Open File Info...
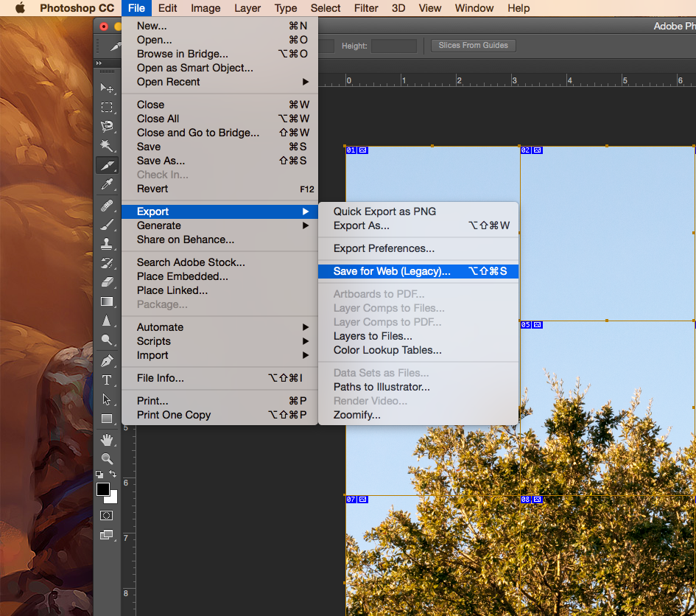 pos(219,378)
